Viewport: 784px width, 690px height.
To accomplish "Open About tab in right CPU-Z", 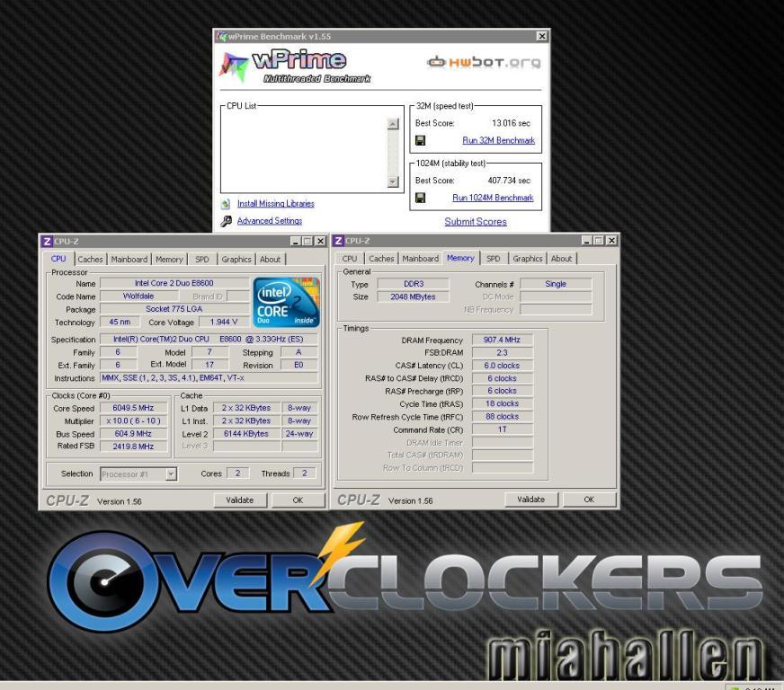I will (x=561, y=259).
